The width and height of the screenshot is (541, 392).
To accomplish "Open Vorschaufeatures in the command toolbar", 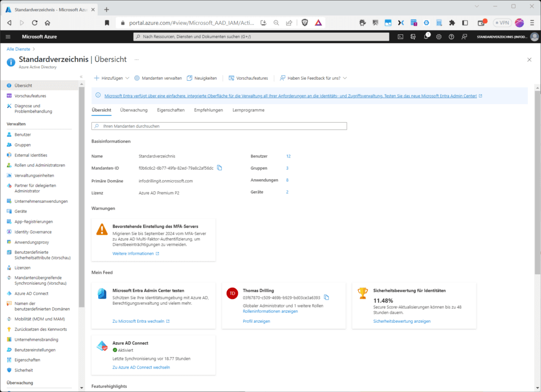I will [x=248, y=78].
